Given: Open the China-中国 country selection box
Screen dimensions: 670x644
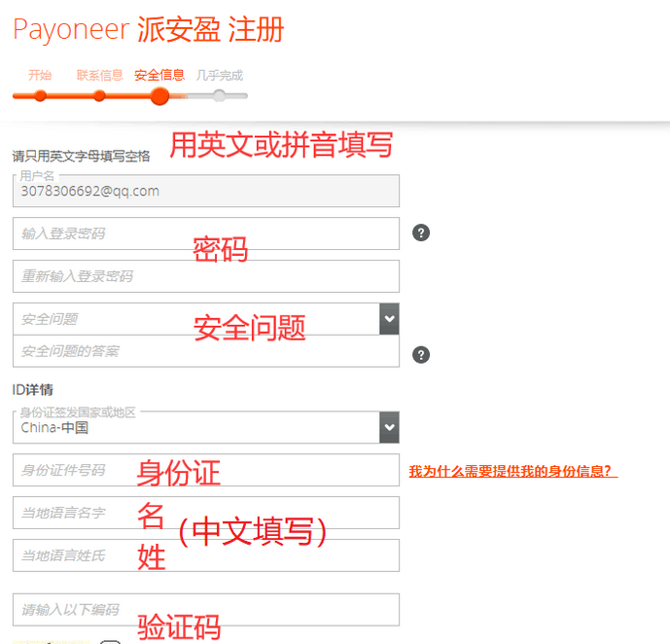Looking at the screenshot, I should 206,427.
